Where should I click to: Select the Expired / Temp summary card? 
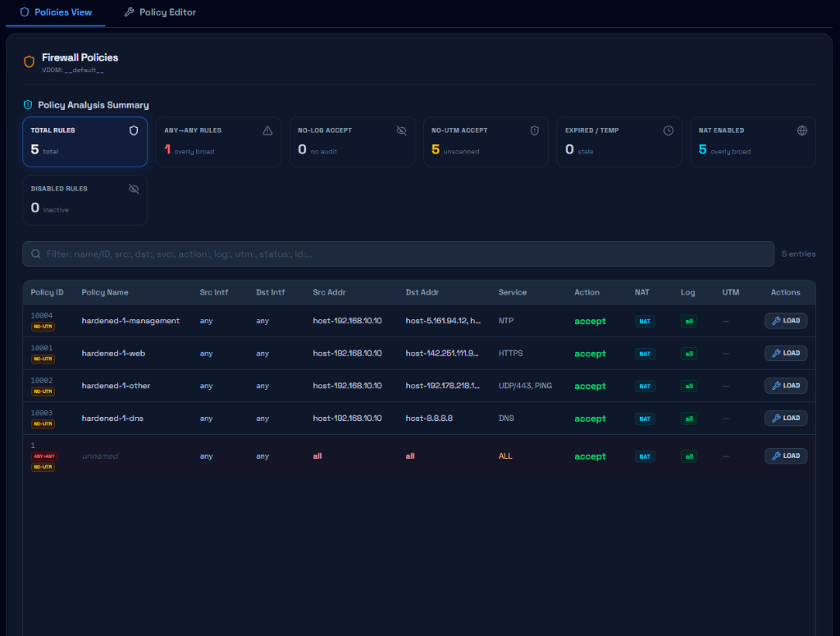click(619, 142)
